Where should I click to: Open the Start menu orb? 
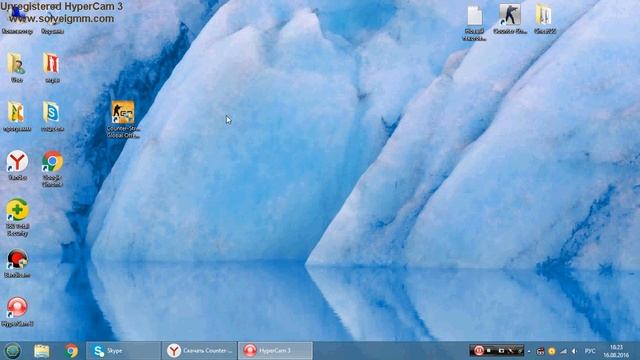13,351
